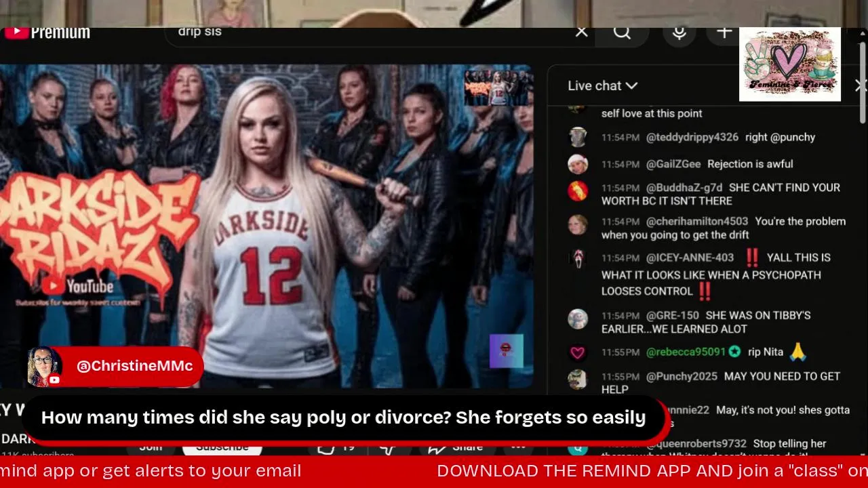
Task: Click the magnifier search button
Action: (x=622, y=32)
